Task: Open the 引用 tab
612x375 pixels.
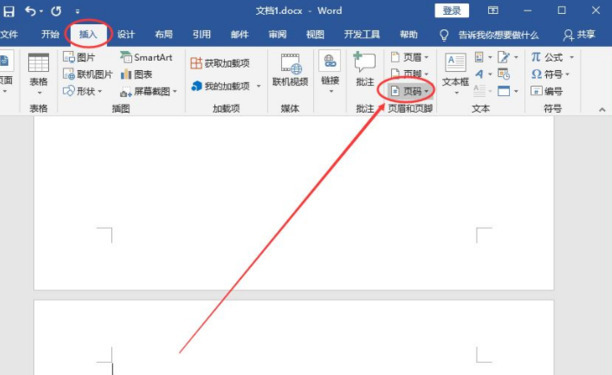Action: [x=201, y=34]
